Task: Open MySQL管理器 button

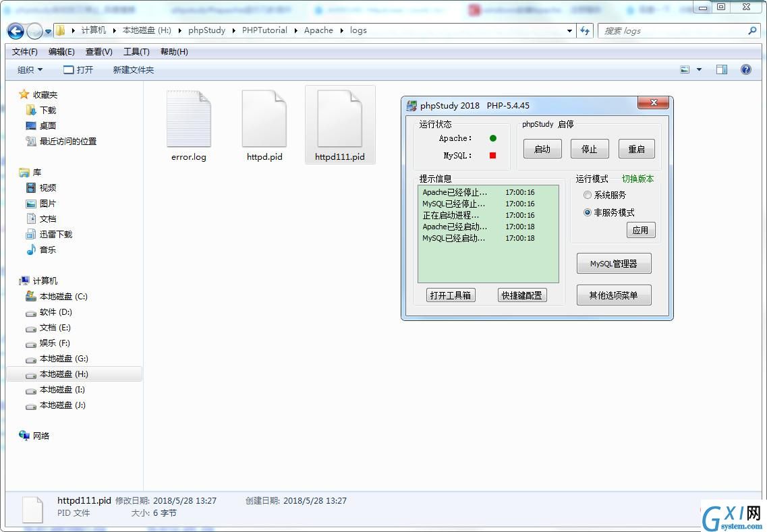Action: point(614,264)
